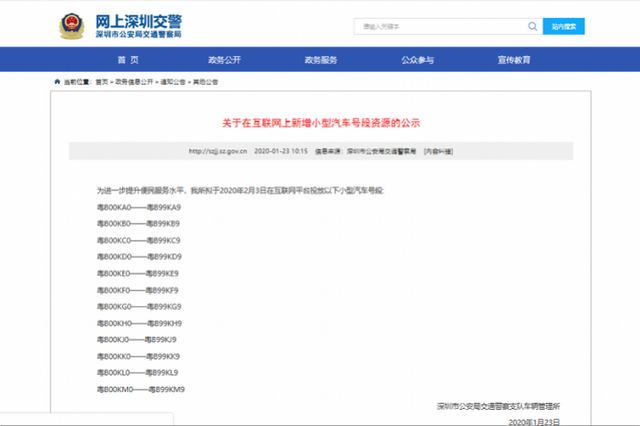Go to 通知公告 in the breadcrumb

(174, 83)
